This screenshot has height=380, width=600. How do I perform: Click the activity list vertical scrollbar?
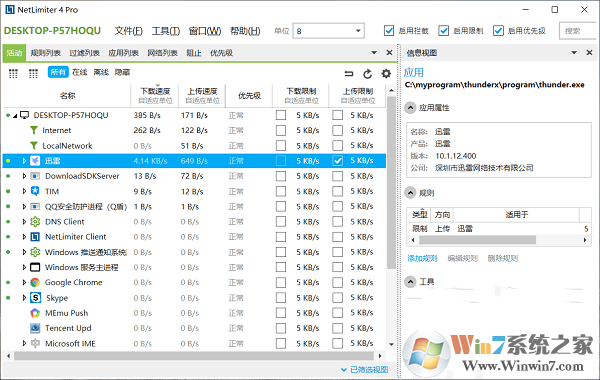coord(391,183)
